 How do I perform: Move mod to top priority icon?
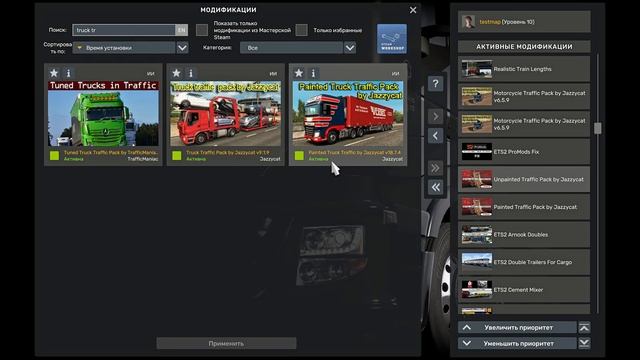pyautogui.click(x=584, y=327)
